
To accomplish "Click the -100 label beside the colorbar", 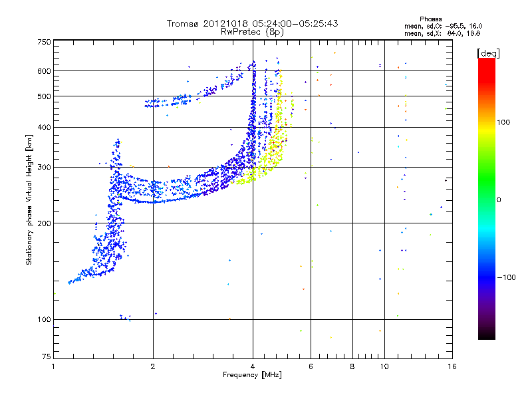I will pyautogui.click(x=507, y=277).
